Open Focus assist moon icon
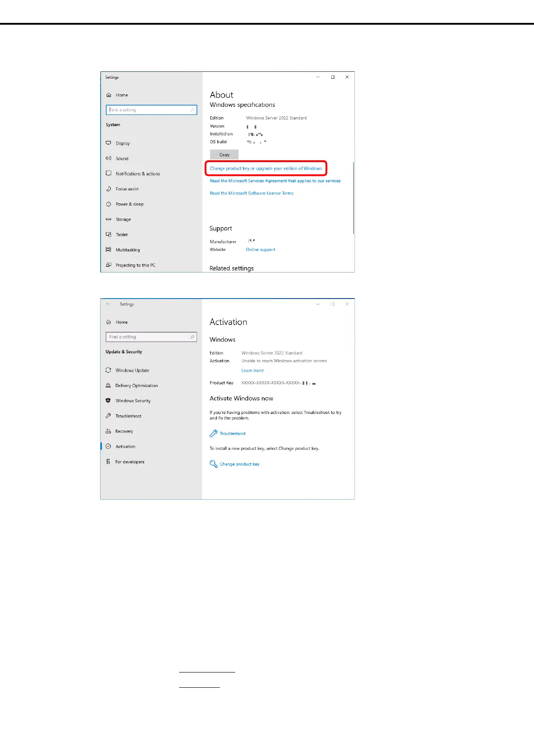Viewport: 534px width, 756px height. pyautogui.click(x=109, y=189)
